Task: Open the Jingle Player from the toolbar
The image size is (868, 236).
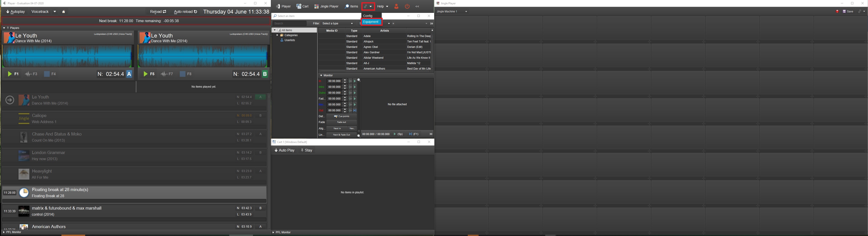Action: pyautogui.click(x=326, y=6)
